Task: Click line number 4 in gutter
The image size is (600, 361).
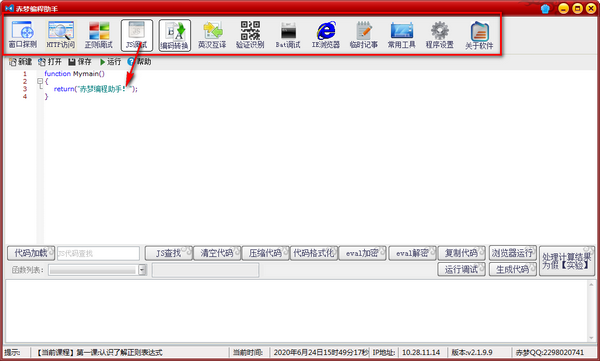Action: [25, 96]
